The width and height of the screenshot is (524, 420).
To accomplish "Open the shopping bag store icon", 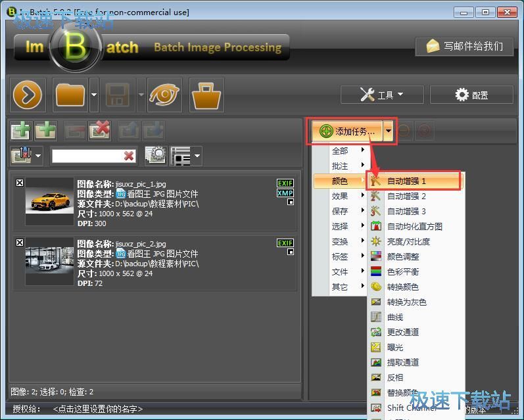I will tap(206, 95).
